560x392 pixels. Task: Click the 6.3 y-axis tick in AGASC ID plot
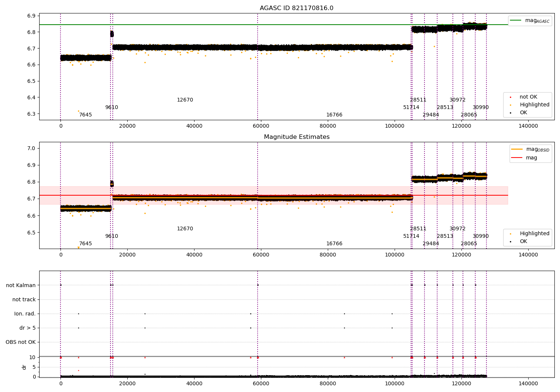point(31,114)
